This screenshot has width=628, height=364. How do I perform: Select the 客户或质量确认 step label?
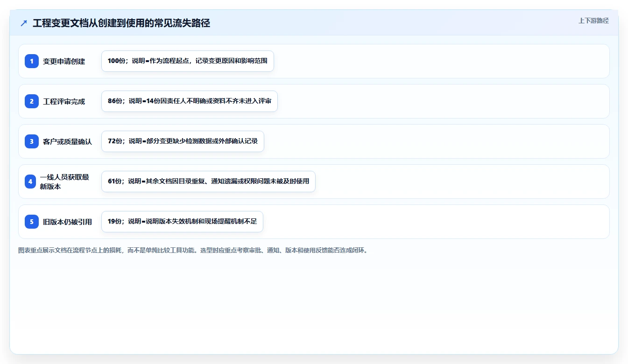67,141
